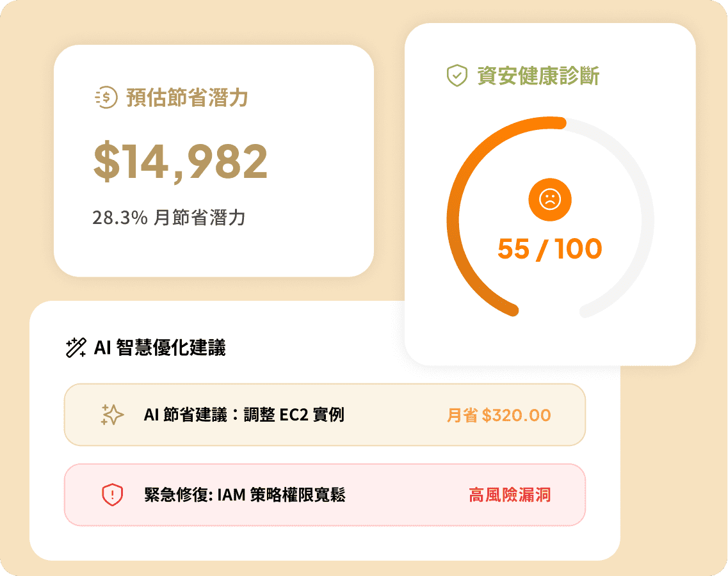728x576 pixels.
Task: Click the 28.3% 月節省潛力 text
Action: click(x=169, y=217)
